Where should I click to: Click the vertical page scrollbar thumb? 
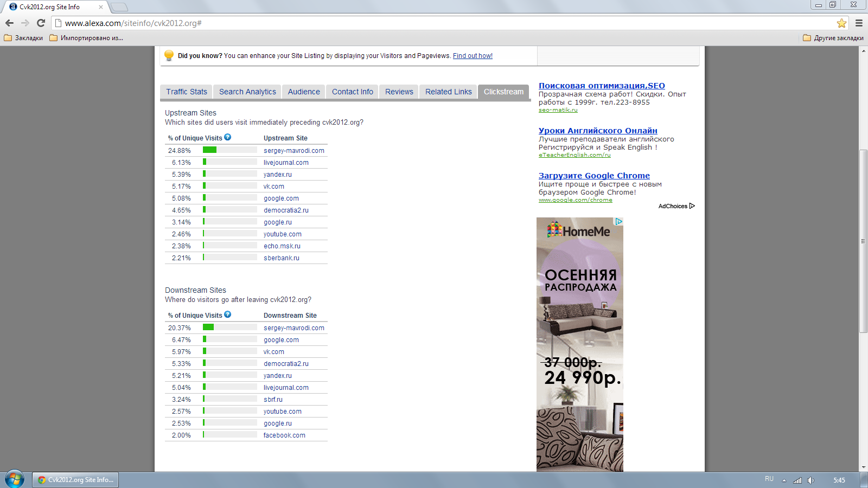coord(863,241)
